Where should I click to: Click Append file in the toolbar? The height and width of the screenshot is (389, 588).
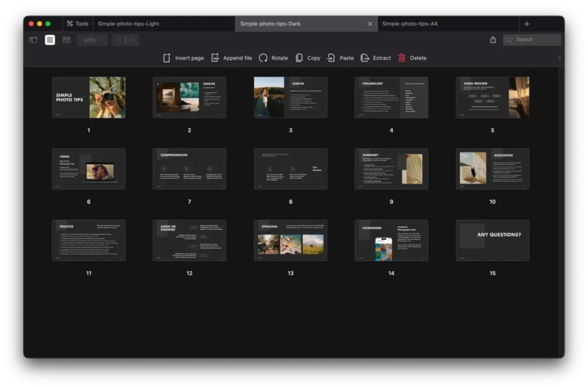(x=231, y=58)
